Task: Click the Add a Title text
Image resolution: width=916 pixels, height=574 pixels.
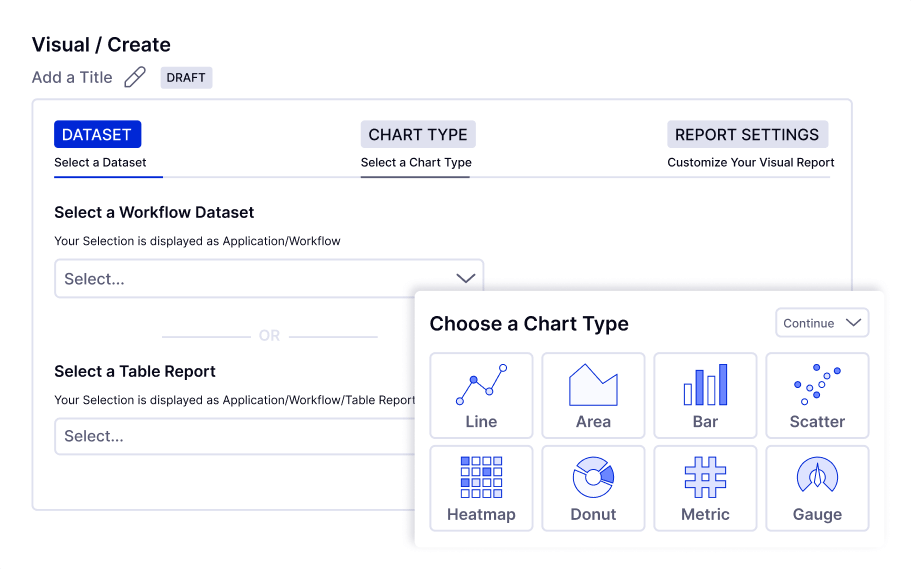Action: pyautogui.click(x=72, y=77)
